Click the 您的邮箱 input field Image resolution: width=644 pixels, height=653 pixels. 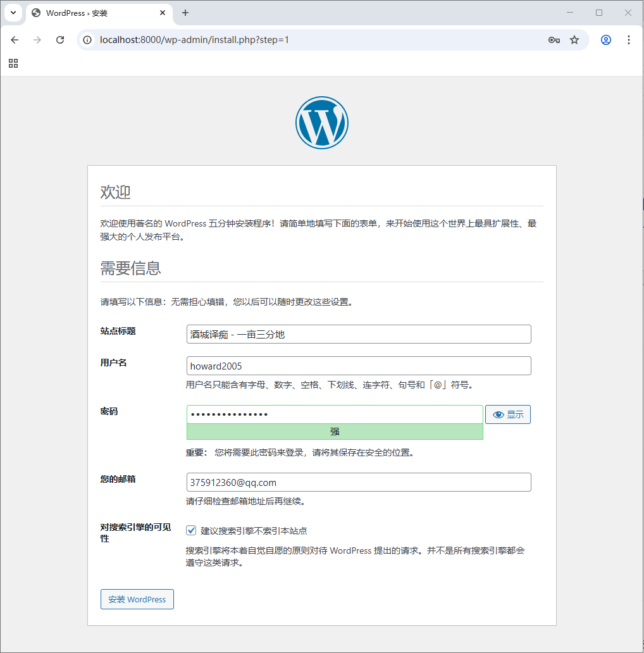coord(359,482)
